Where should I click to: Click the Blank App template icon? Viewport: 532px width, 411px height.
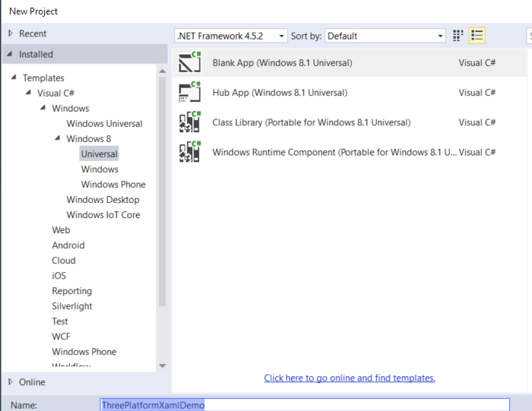pos(189,63)
